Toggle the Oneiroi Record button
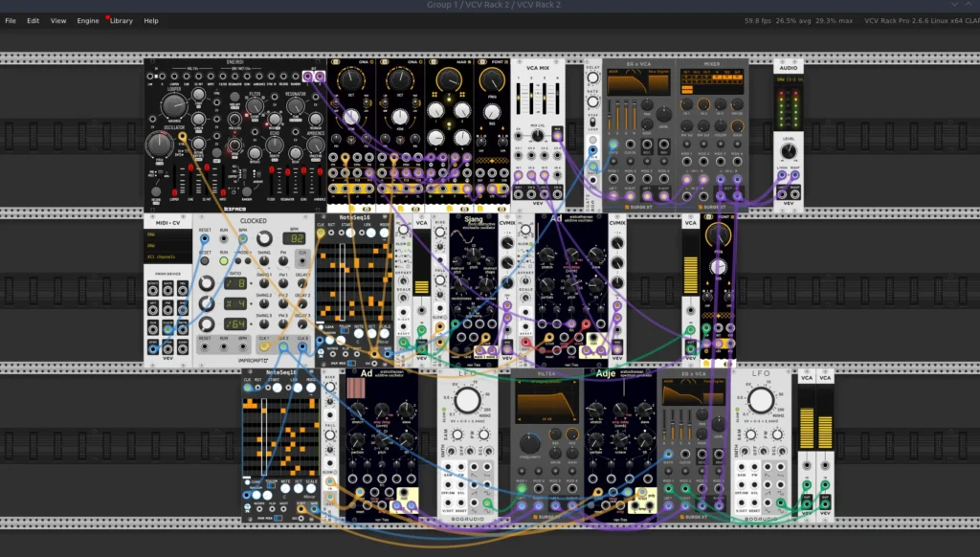This screenshot has width=980, height=557. coord(156,192)
